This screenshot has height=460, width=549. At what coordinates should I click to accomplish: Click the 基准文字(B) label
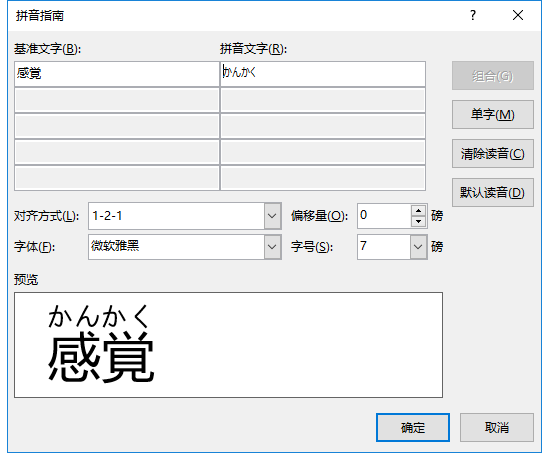click(x=48, y=49)
